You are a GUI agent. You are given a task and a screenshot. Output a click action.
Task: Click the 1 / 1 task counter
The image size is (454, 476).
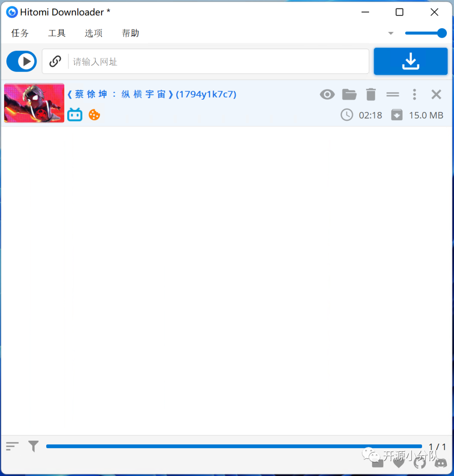point(437,447)
